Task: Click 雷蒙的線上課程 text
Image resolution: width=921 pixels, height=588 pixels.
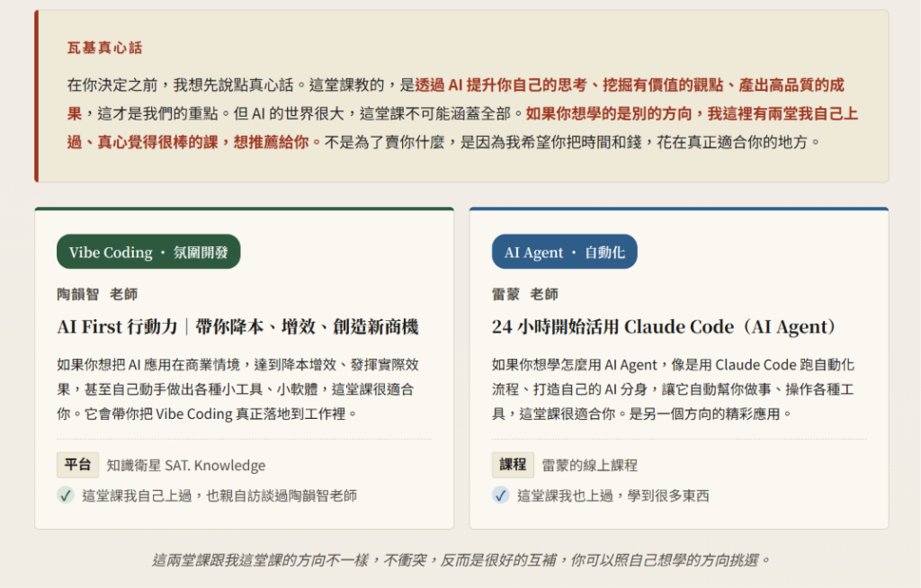Action: tap(590, 465)
